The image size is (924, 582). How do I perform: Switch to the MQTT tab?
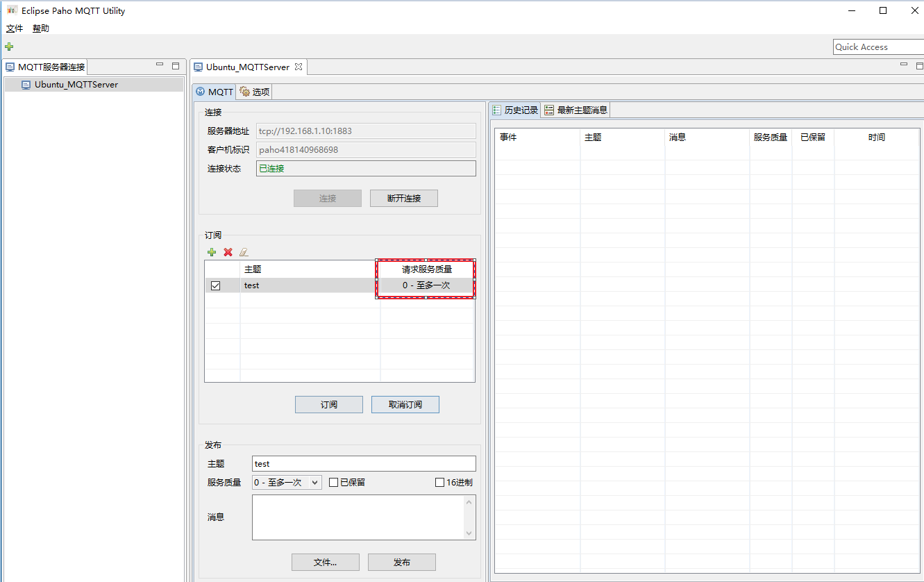(x=215, y=92)
